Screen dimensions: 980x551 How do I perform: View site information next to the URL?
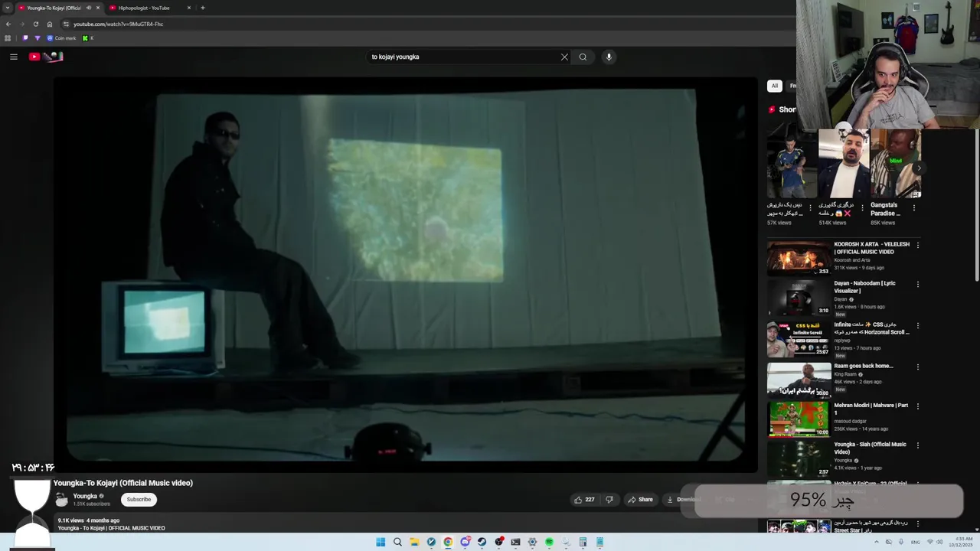(x=66, y=24)
